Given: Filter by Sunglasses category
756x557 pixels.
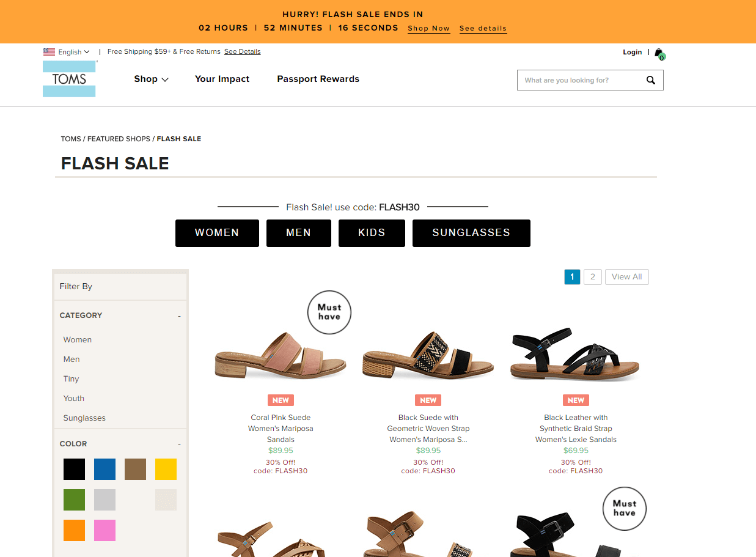Looking at the screenshot, I should click(84, 418).
